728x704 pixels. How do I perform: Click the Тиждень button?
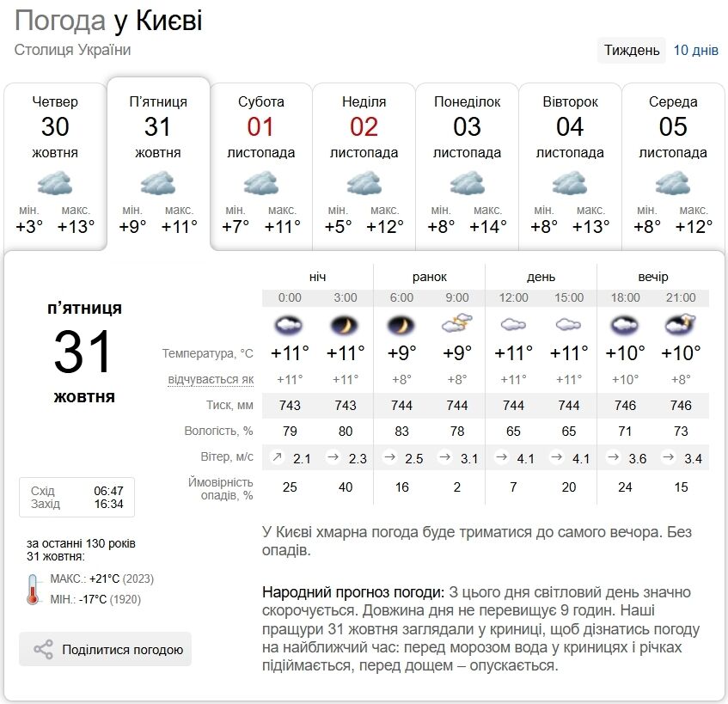coord(632,51)
